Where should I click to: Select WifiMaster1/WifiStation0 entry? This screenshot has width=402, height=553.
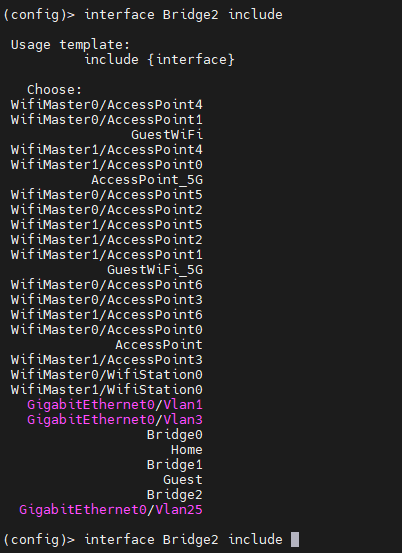coord(107,390)
